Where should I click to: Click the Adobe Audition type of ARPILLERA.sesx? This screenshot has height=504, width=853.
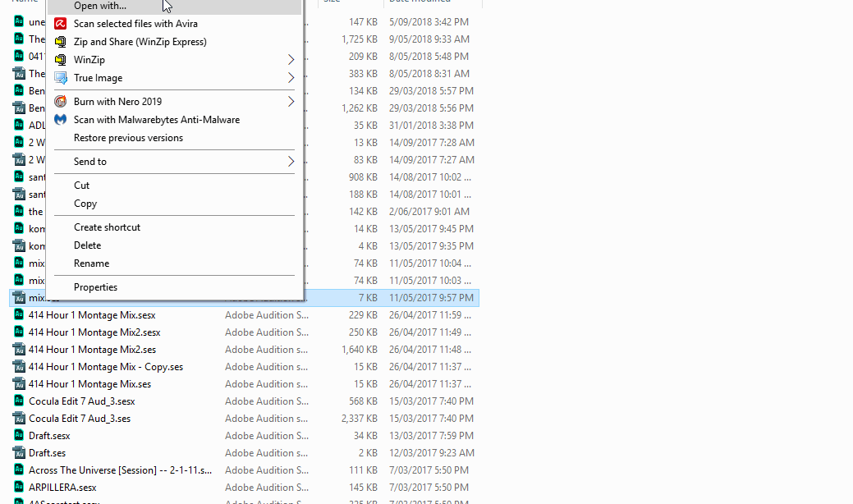(267, 487)
